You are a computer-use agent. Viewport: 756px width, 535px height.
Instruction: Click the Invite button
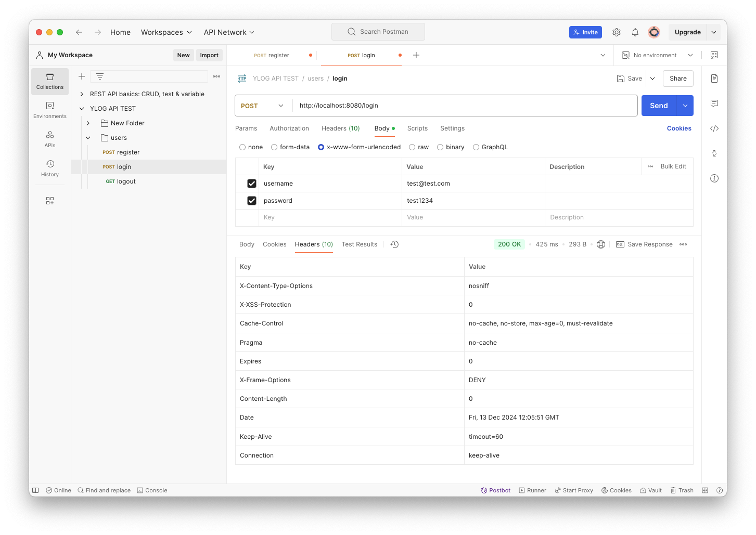(x=585, y=32)
